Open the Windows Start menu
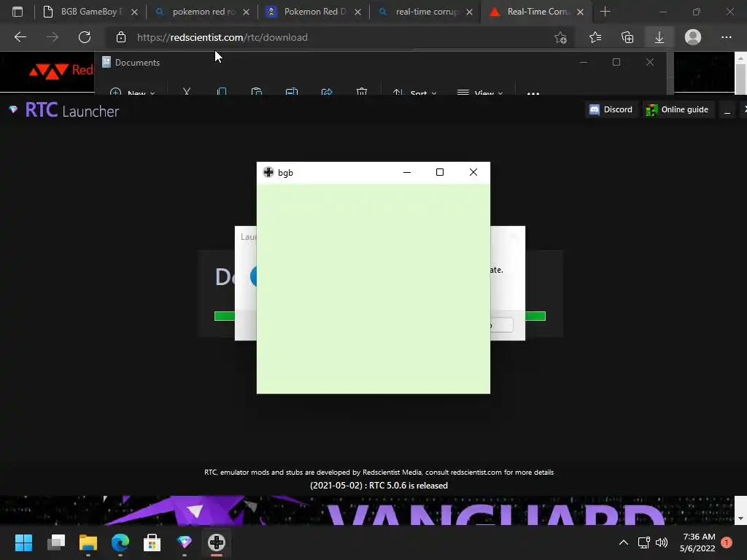 [23, 542]
